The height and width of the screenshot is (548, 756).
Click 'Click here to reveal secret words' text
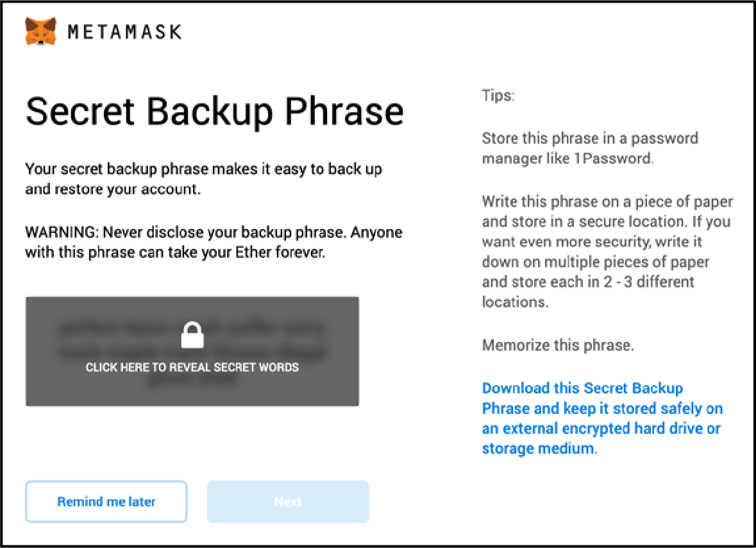pos(192,367)
